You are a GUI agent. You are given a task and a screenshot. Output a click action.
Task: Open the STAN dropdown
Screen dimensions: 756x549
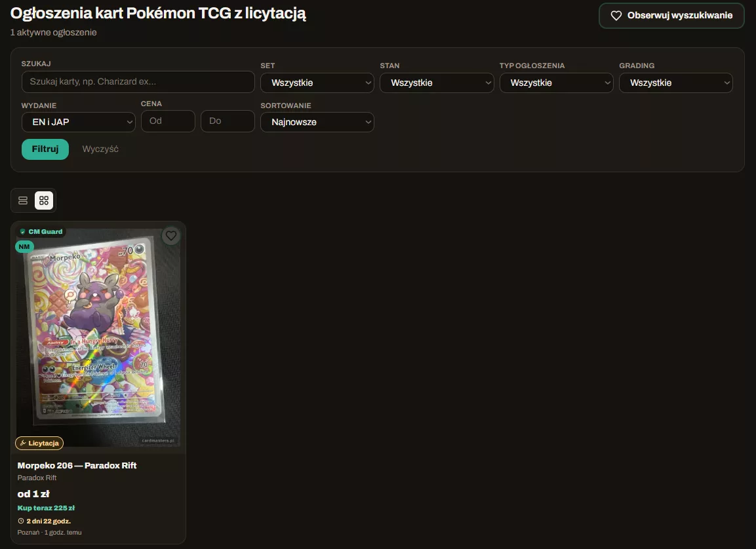pyautogui.click(x=437, y=83)
